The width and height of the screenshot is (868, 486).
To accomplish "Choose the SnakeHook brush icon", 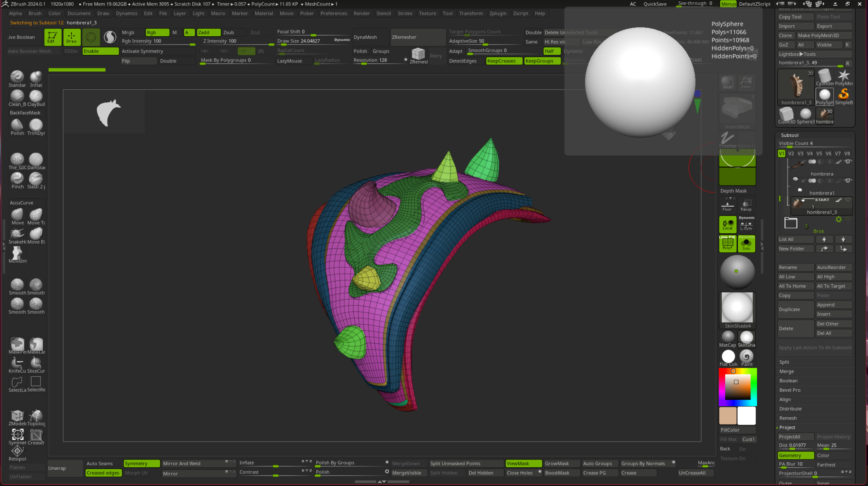I will (17, 234).
